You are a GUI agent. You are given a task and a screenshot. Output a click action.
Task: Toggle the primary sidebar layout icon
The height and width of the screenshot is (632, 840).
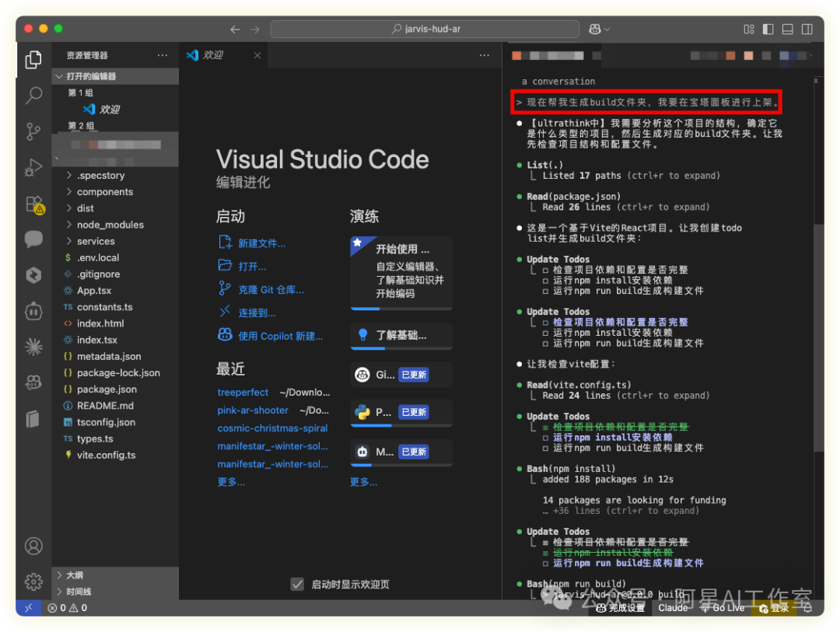(x=768, y=30)
